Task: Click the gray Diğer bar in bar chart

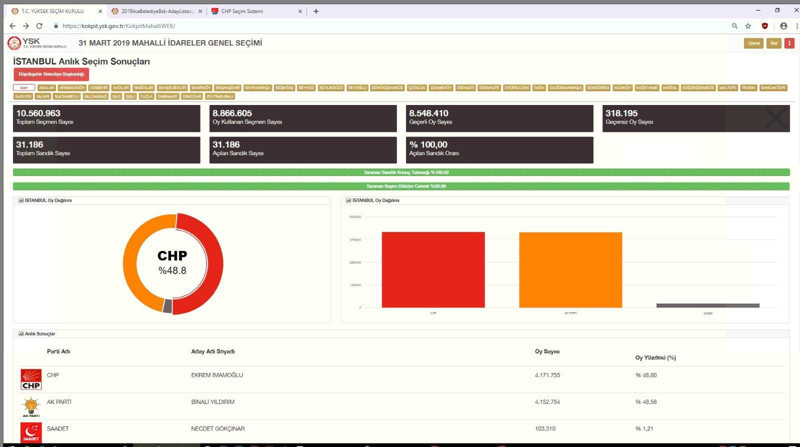Action: [708, 306]
